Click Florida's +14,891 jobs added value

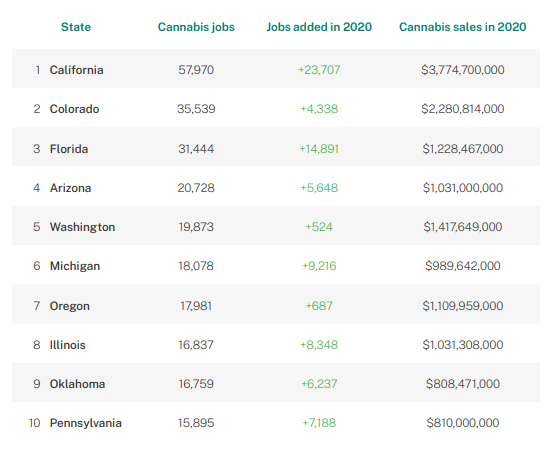click(319, 149)
